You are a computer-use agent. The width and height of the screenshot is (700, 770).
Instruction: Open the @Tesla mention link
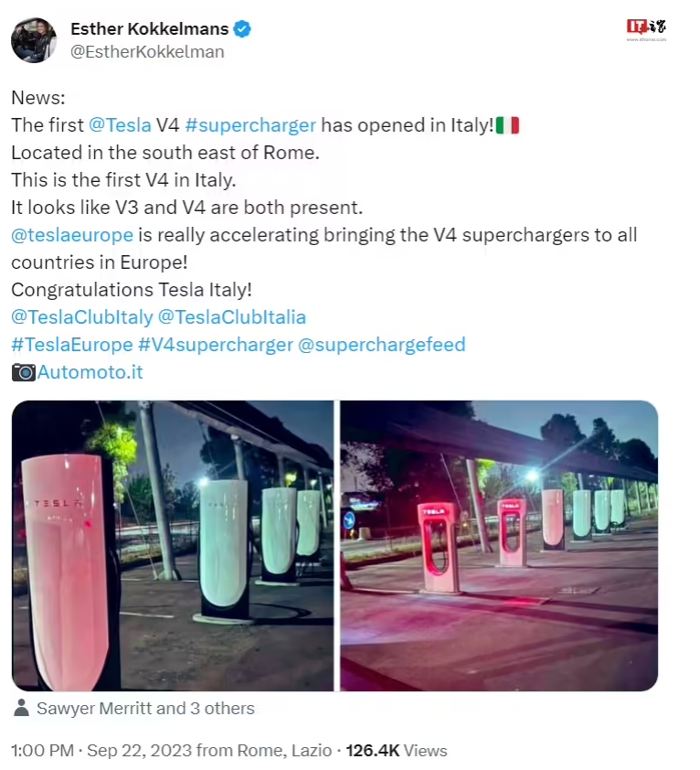click(120, 125)
